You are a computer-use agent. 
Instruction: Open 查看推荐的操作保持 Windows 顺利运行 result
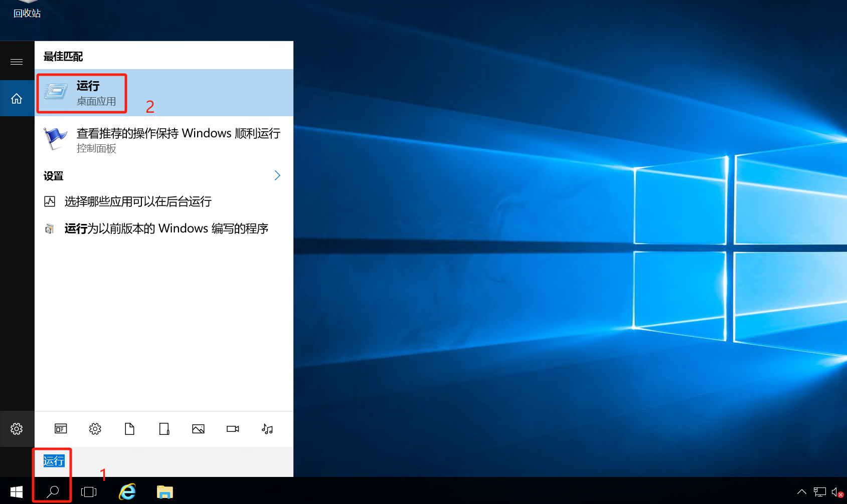point(164,140)
